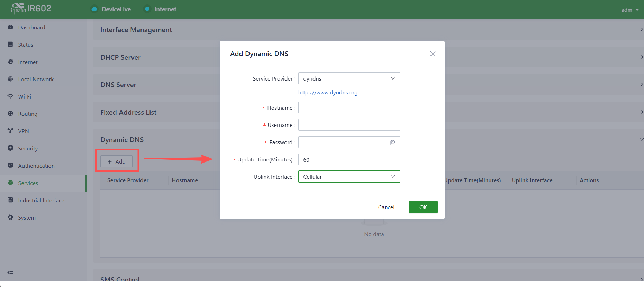This screenshot has width=644, height=287.
Task: Click the Authentication icon in sidebar
Action: [10, 166]
